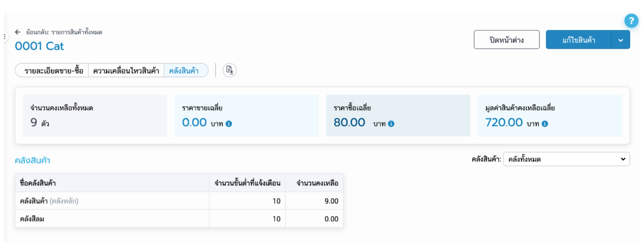
Task: Click info icon beside average selling price
Action: coord(229,124)
